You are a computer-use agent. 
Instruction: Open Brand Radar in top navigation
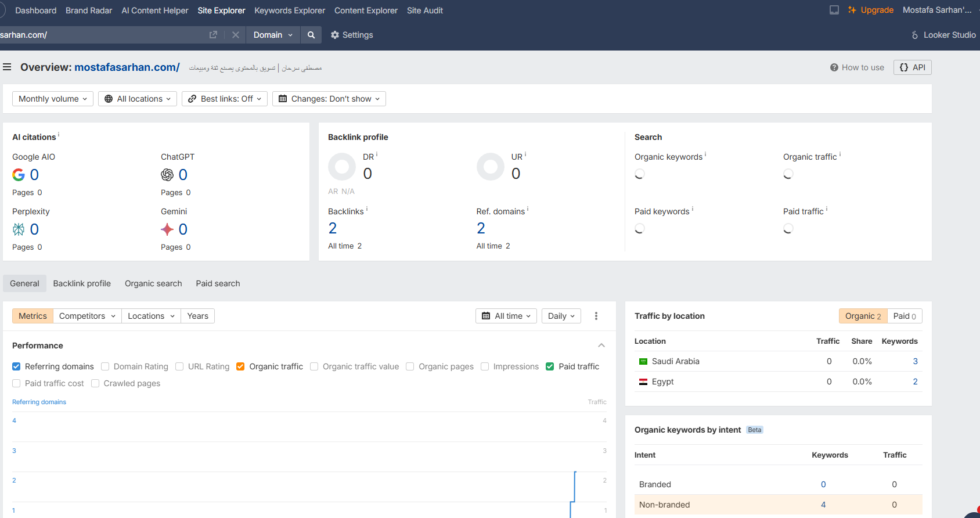[x=89, y=10]
